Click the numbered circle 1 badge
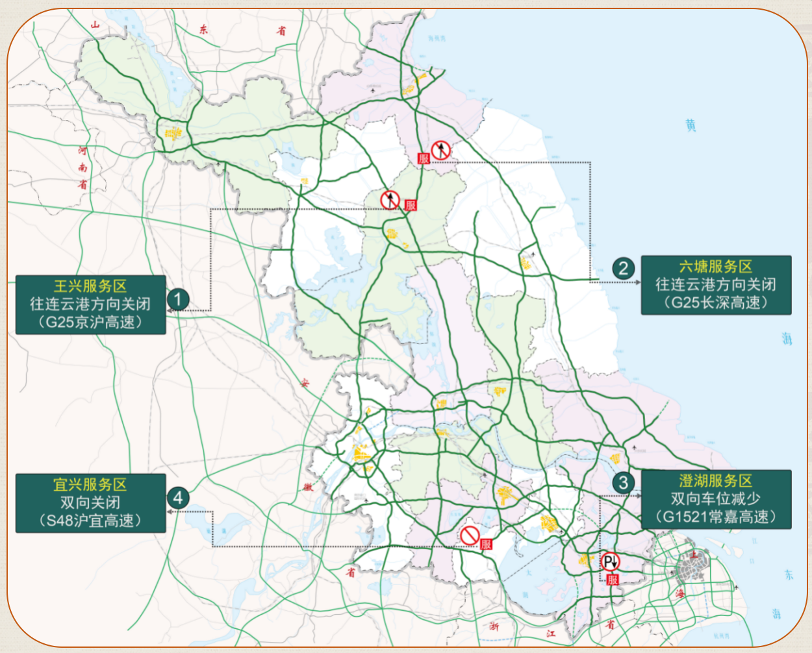This screenshot has height=653, width=812. [x=178, y=299]
